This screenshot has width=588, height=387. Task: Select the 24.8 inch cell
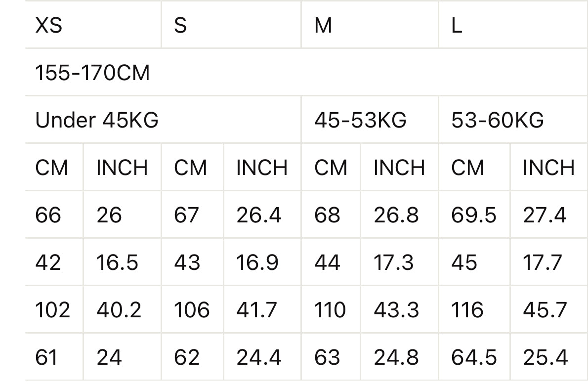click(x=396, y=357)
